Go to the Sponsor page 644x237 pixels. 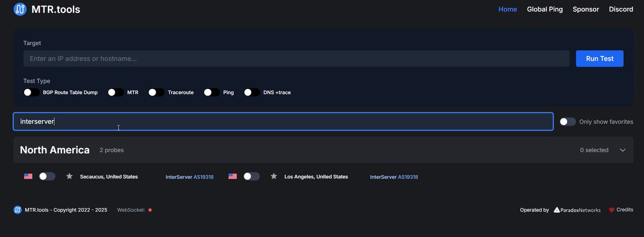point(586,9)
